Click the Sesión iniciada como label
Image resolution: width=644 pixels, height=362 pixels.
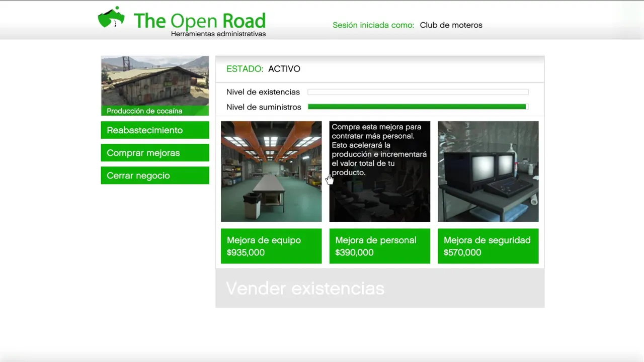pyautogui.click(x=373, y=25)
